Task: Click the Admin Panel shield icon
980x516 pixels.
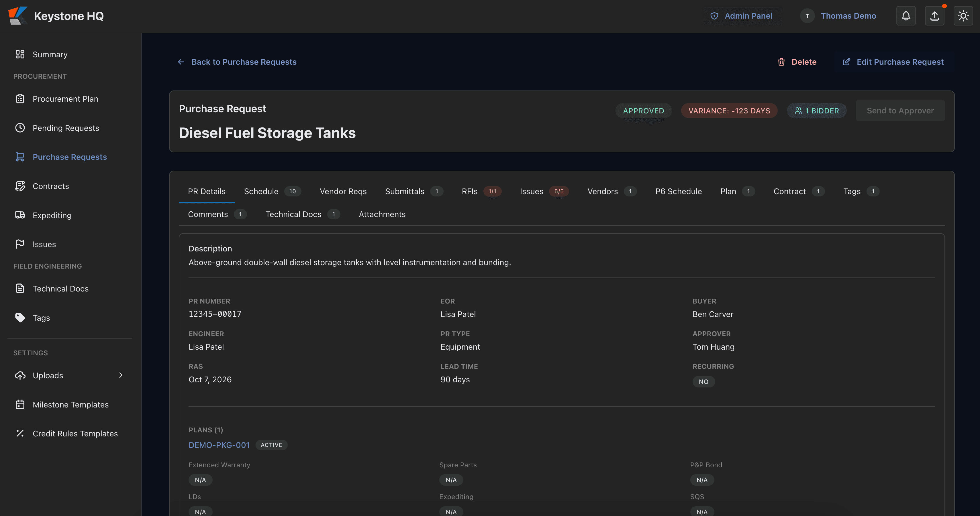Action: point(714,15)
